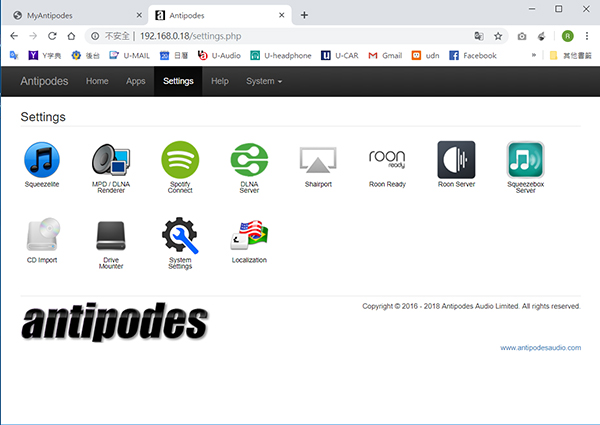
Task: Click the extension icon beside camera
Action: pyautogui.click(x=541, y=36)
